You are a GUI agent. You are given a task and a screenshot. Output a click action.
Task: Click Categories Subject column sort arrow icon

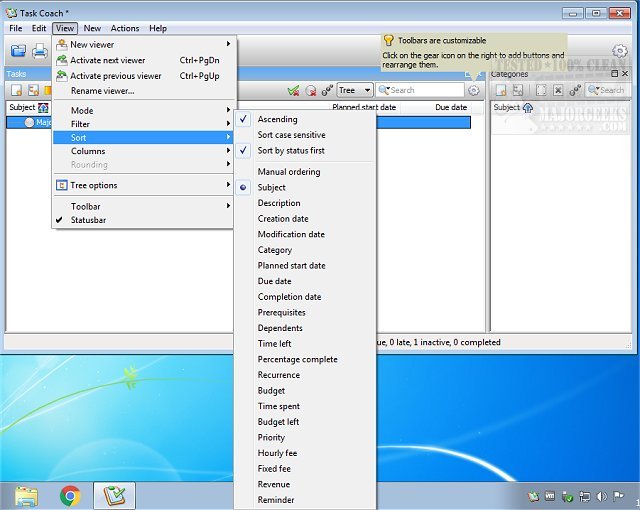pos(528,108)
